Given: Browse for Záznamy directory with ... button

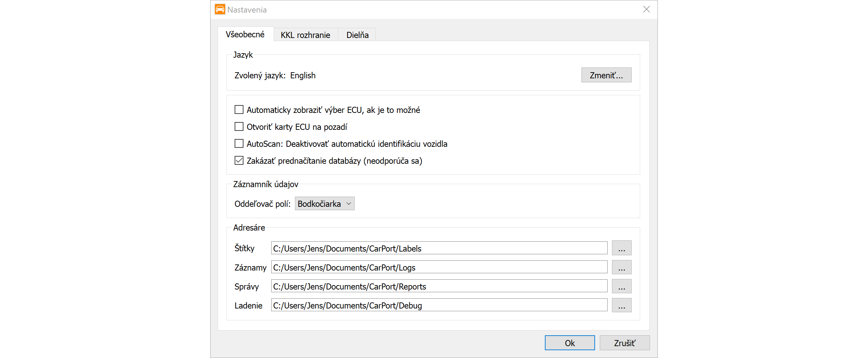Looking at the screenshot, I should pos(622,267).
